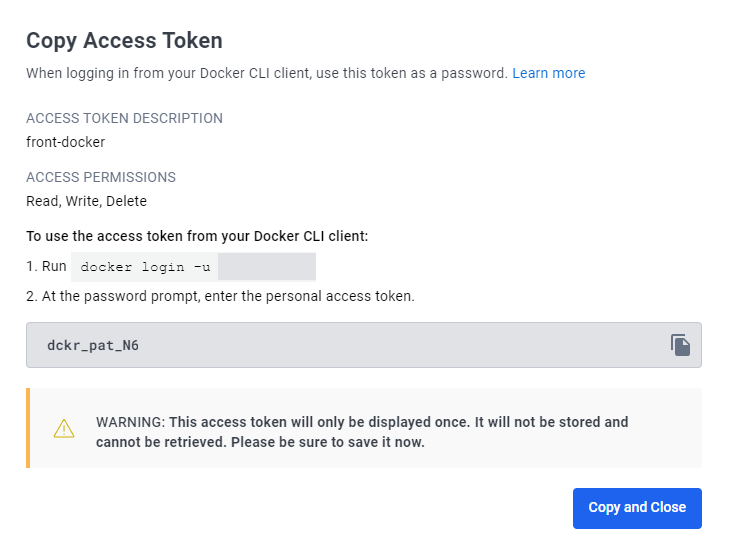Click the Read, Write, Delete permissions text
Screen dimensions: 731x554
click(x=87, y=201)
